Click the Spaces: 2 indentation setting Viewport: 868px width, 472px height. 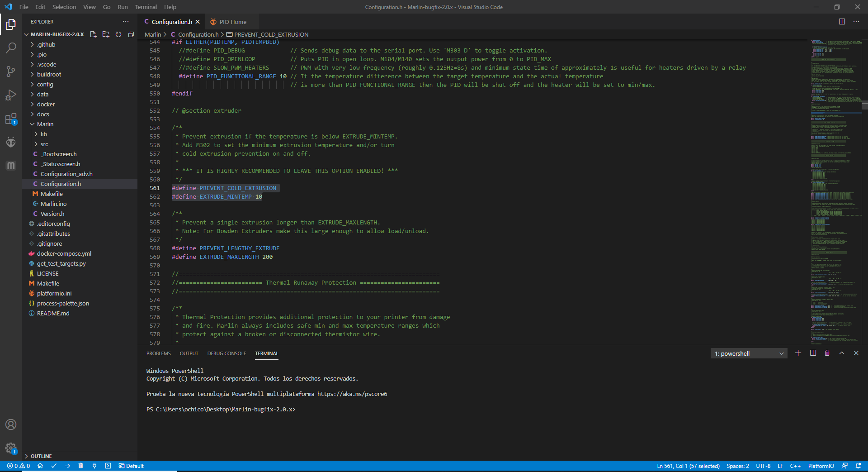click(x=737, y=466)
